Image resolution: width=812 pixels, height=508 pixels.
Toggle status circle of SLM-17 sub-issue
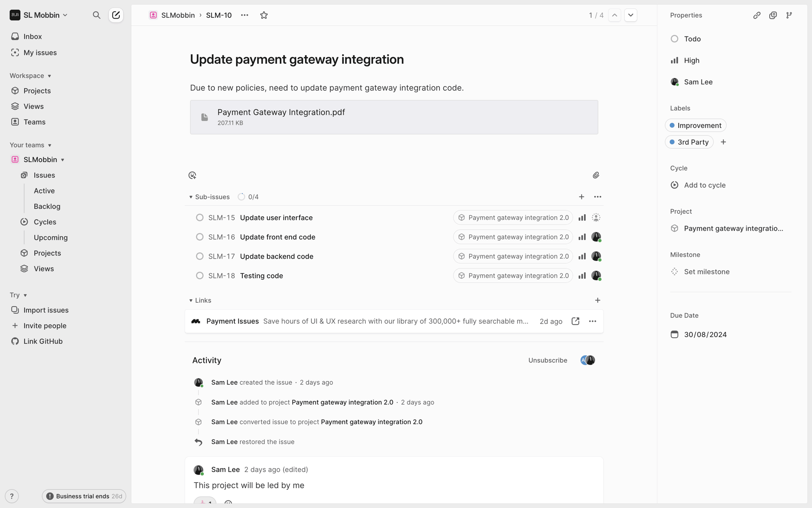(200, 257)
